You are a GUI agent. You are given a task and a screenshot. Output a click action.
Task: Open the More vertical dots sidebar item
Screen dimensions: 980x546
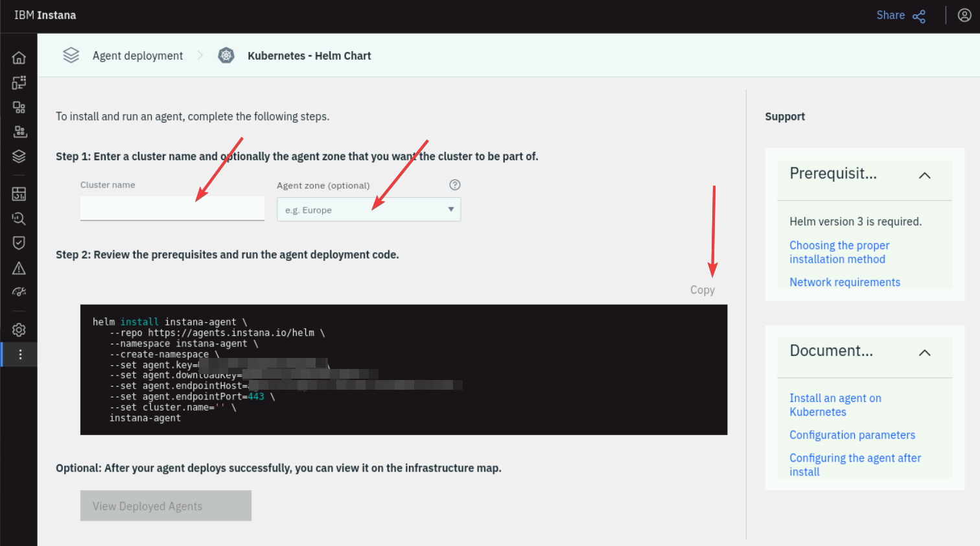pyautogui.click(x=20, y=355)
